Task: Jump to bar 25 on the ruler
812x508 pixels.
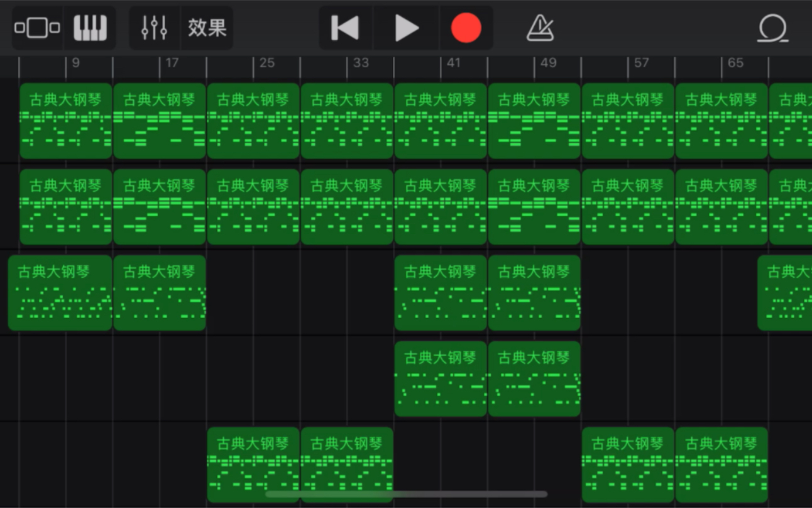Action: (266, 63)
